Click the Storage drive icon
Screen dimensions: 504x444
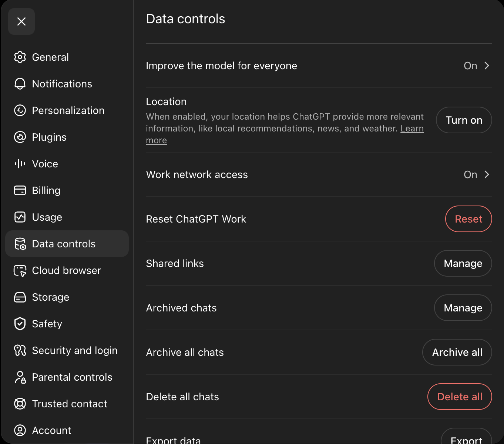click(20, 297)
